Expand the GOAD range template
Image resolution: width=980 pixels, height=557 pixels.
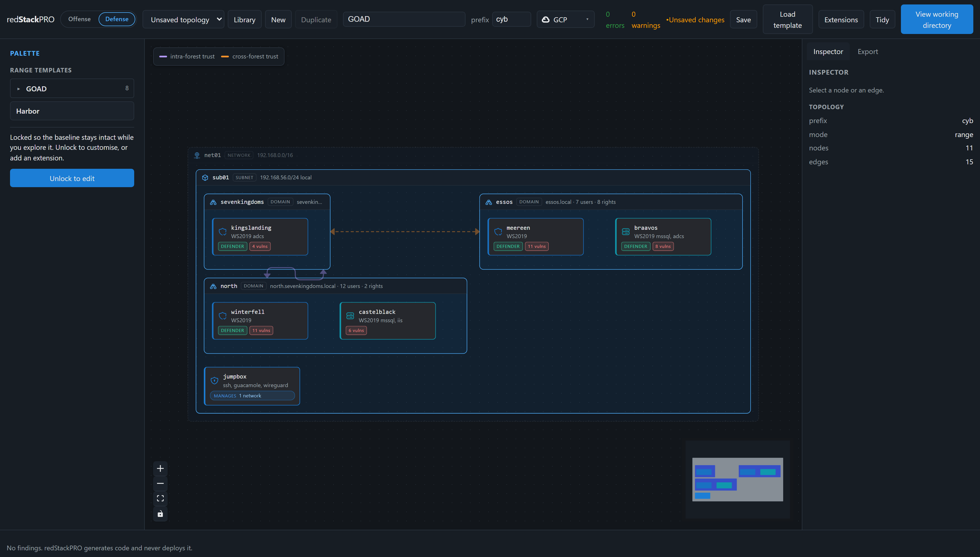tap(72, 89)
